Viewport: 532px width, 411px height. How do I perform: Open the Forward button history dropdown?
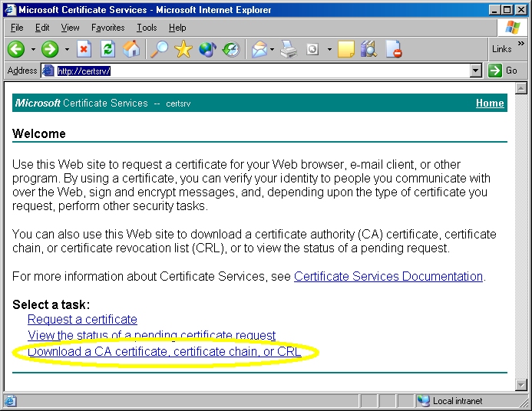pos(67,50)
